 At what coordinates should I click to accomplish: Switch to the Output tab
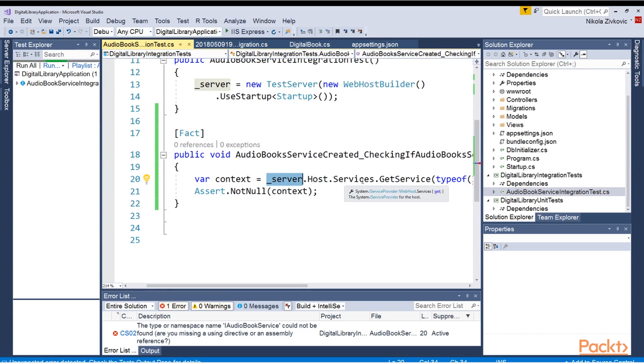(150, 351)
